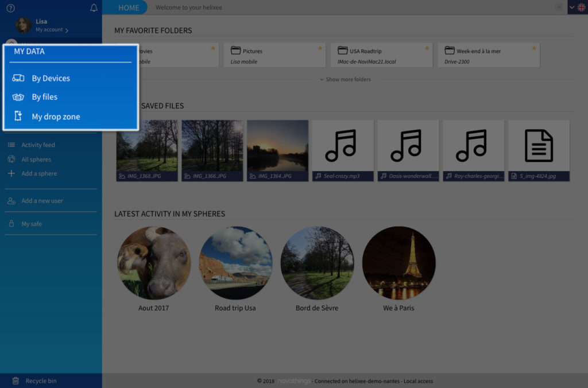Open the language dropdown arrow beside the flag
Screen dimensions: 588x388
(572, 7)
